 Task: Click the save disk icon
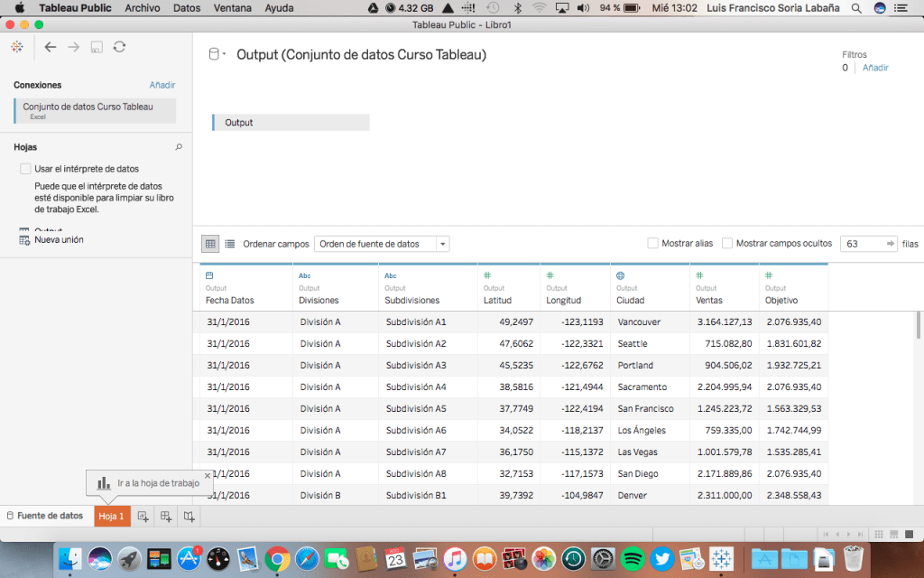click(x=97, y=47)
